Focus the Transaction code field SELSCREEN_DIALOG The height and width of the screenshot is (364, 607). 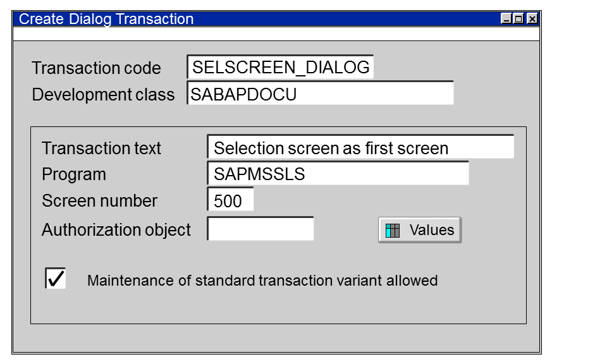tap(281, 68)
